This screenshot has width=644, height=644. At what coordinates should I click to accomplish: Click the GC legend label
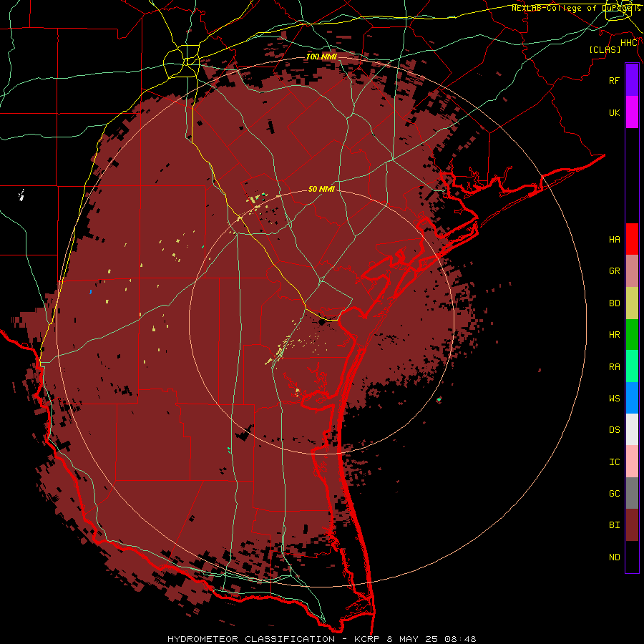point(614,494)
